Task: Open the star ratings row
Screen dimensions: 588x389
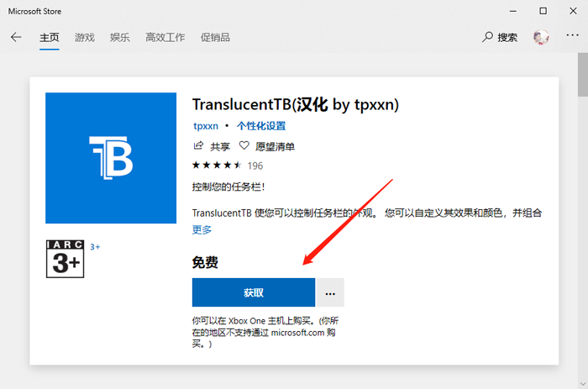Action: click(x=217, y=165)
